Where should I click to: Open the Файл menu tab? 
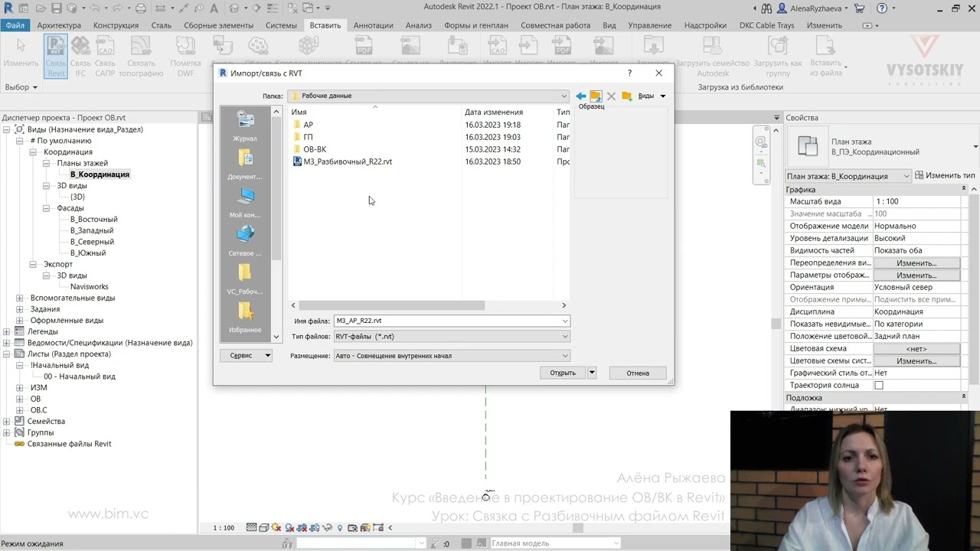pyautogui.click(x=15, y=25)
